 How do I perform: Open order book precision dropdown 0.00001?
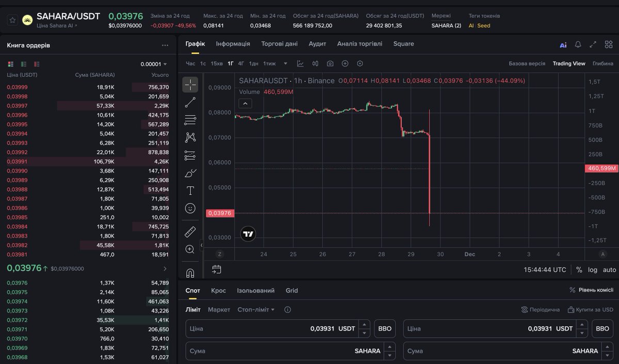(x=154, y=64)
